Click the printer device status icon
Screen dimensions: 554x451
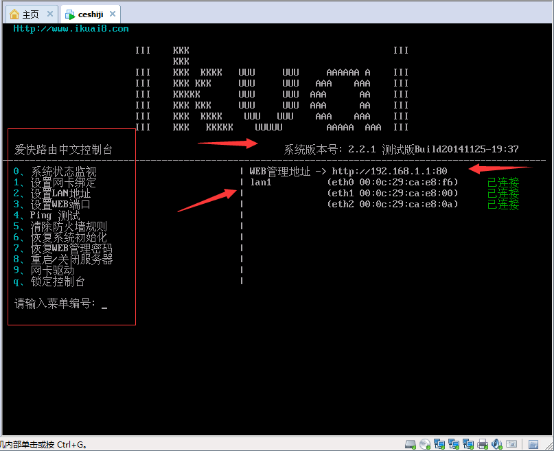coord(482,444)
